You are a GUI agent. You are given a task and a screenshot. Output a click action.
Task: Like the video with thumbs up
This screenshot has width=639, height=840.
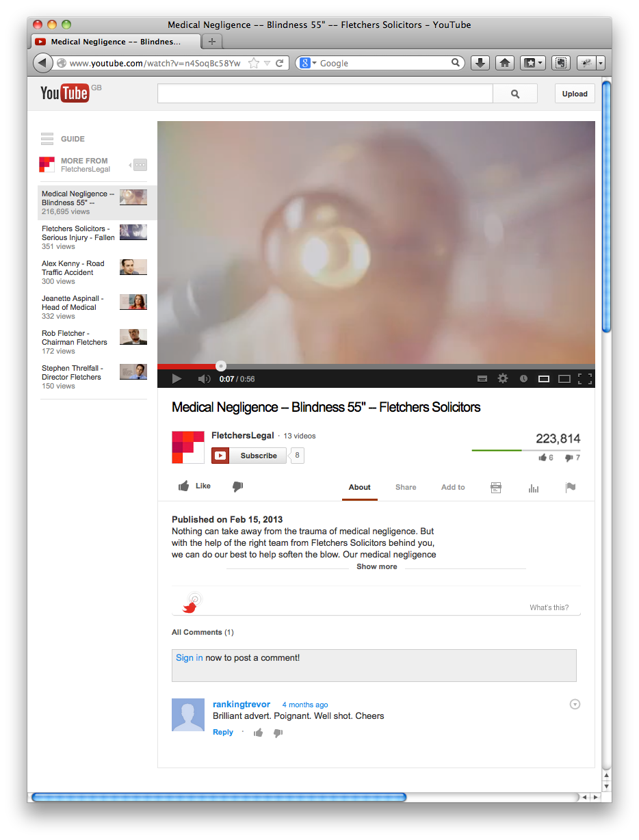pos(194,486)
